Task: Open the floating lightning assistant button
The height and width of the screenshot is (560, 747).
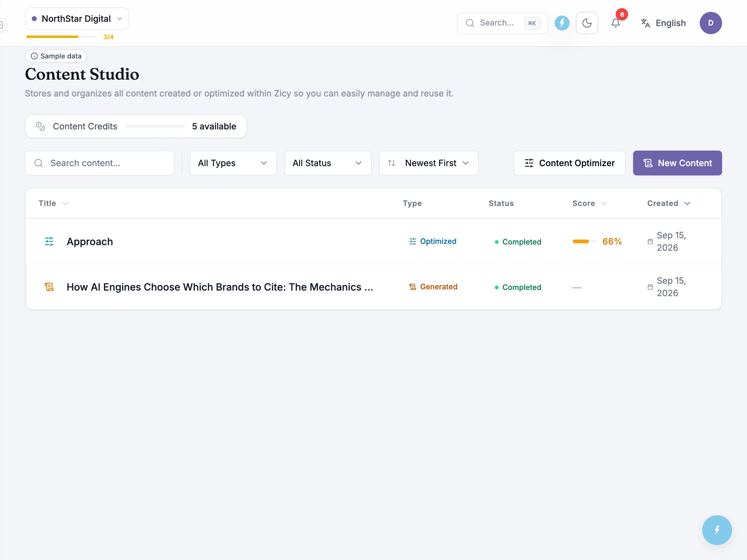Action: coord(716,530)
